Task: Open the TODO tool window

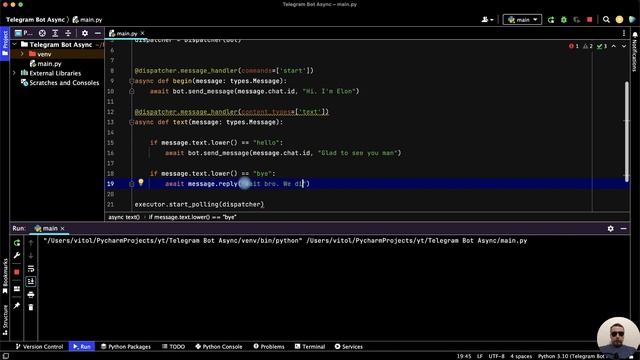Action: [173, 347]
